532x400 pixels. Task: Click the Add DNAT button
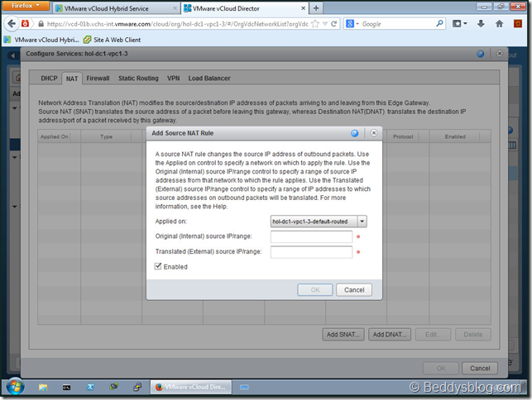point(390,335)
